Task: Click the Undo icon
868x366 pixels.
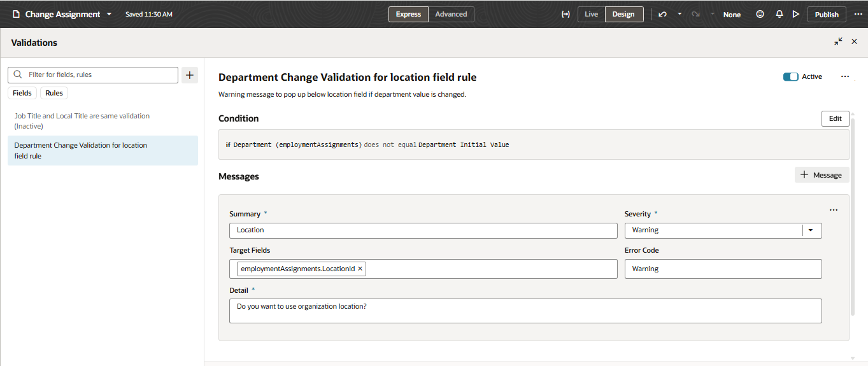Action: (662, 14)
